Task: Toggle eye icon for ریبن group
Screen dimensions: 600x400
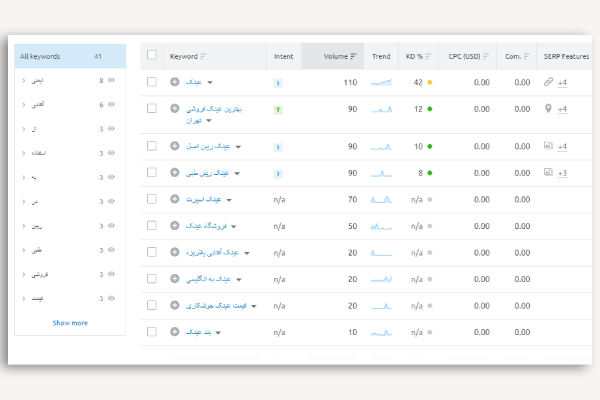Action: tap(111, 225)
